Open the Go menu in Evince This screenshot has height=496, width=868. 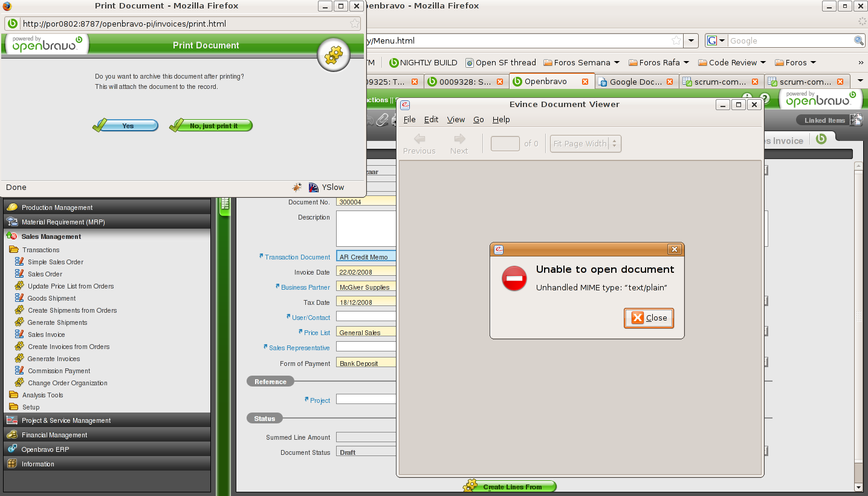478,119
